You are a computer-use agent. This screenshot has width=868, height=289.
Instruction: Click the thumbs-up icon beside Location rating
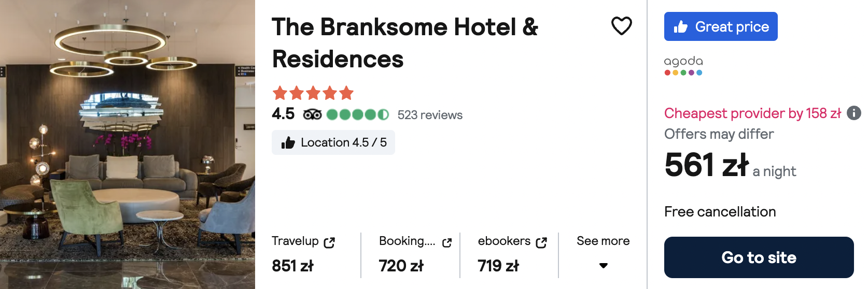288,142
